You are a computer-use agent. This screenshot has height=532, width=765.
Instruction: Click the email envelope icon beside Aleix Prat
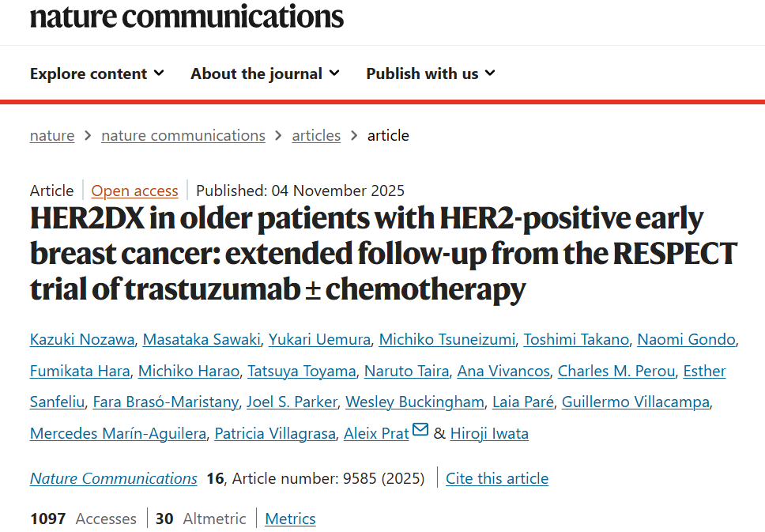[x=420, y=428]
